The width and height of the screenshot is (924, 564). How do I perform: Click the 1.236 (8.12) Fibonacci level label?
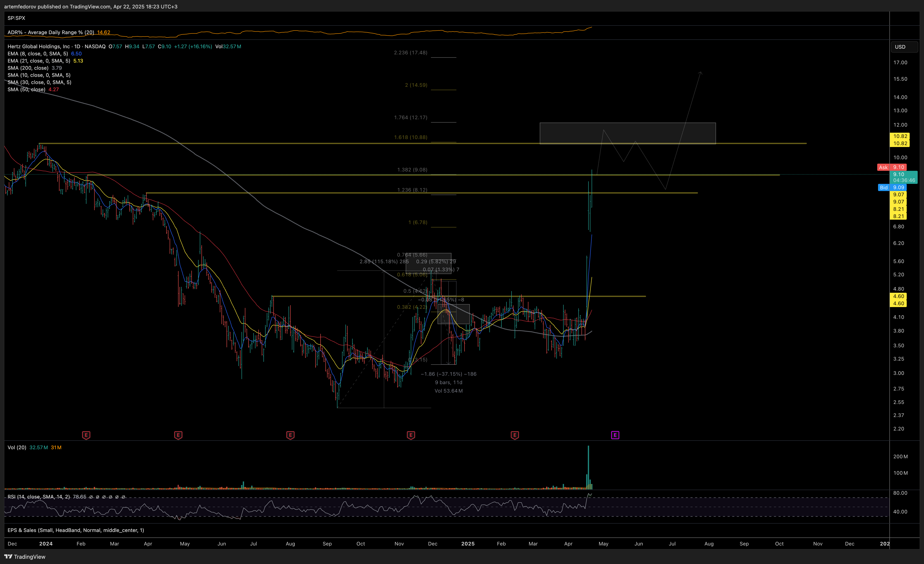412,190
